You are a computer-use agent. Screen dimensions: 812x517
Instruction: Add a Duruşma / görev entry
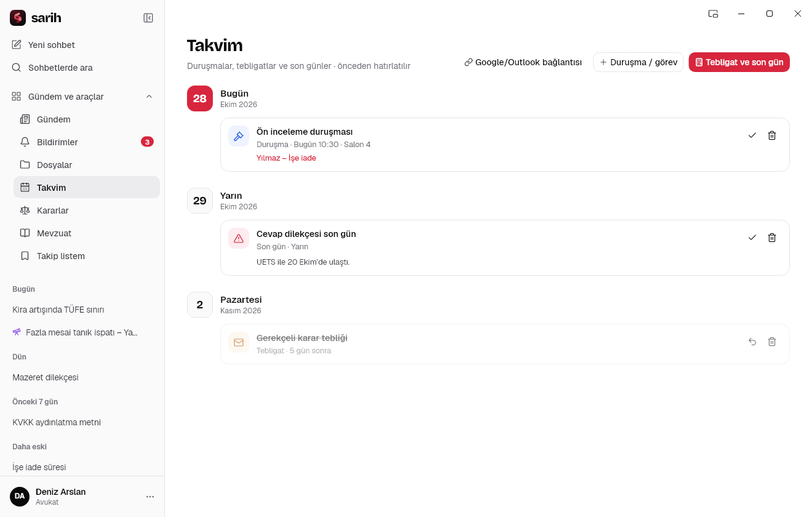(x=638, y=62)
